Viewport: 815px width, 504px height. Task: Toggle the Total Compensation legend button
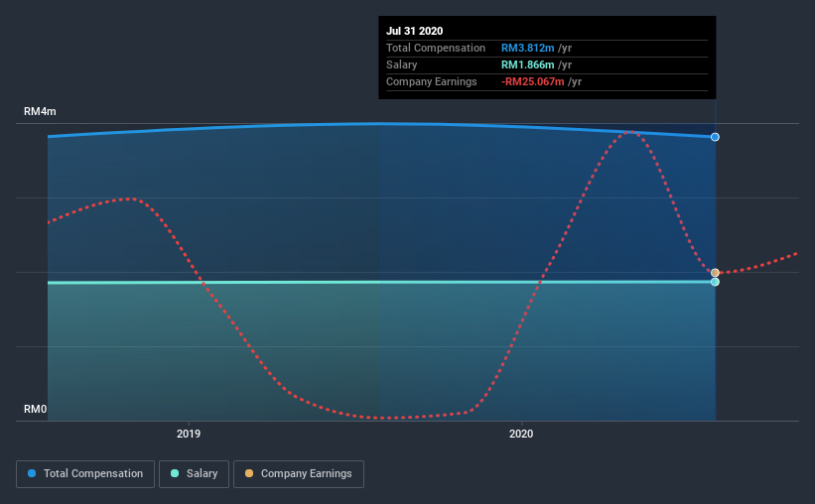coord(85,474)
